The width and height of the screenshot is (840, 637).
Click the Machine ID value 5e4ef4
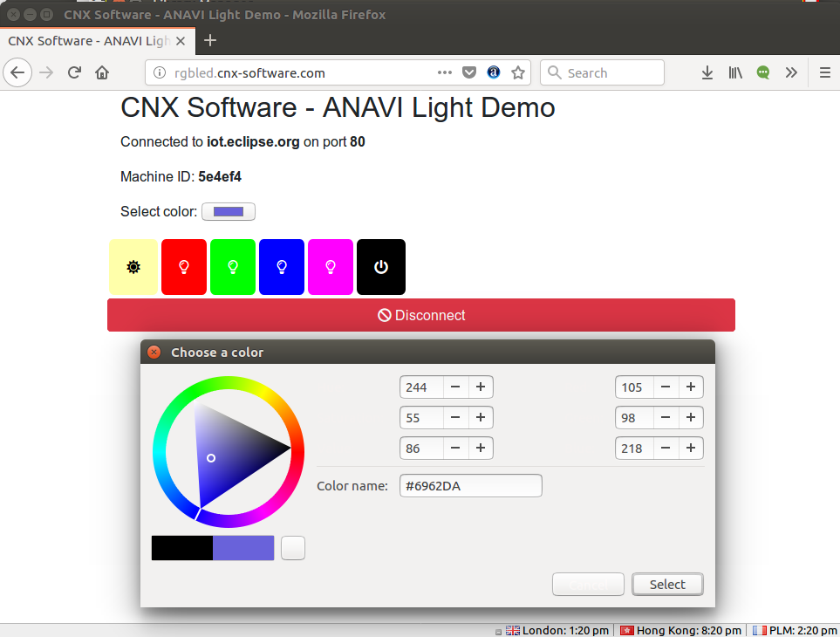pyautogui.click(x=220, y=177)
